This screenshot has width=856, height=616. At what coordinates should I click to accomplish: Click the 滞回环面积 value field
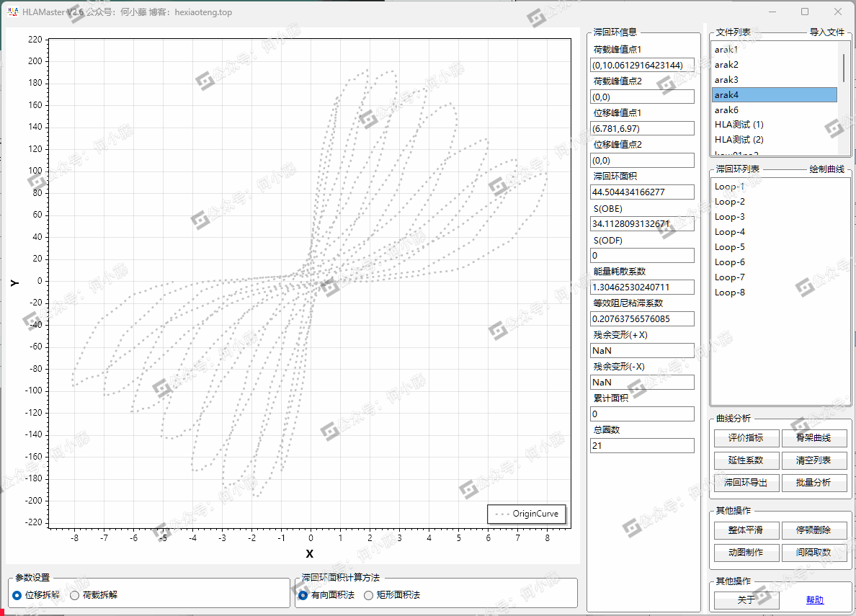point(642,192)
